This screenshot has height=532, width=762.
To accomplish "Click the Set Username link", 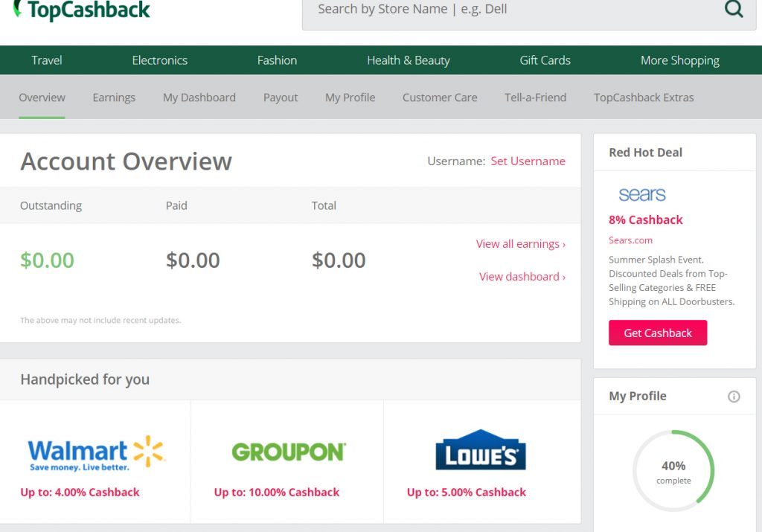I will (528, 161).
